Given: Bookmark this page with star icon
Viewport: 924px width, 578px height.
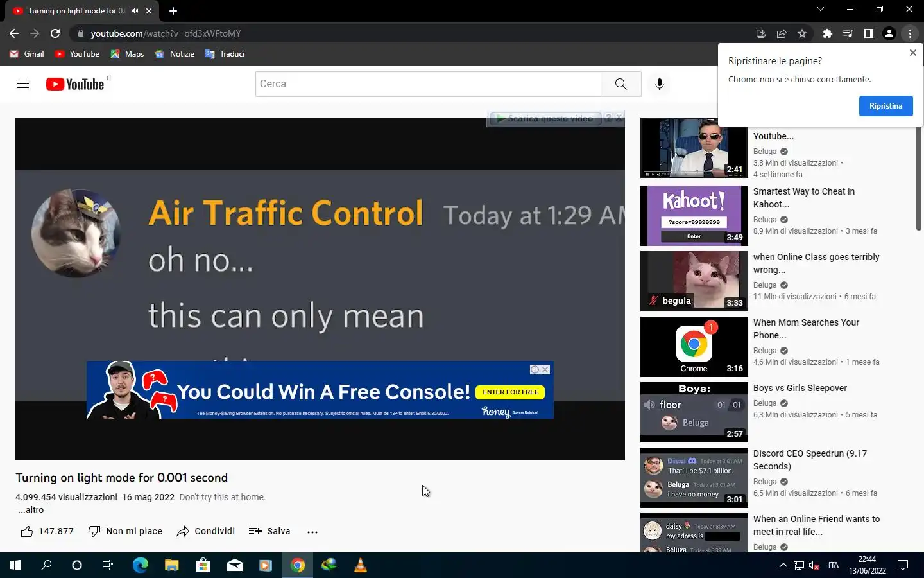Looking at the screenshot, I should (802, 33).
